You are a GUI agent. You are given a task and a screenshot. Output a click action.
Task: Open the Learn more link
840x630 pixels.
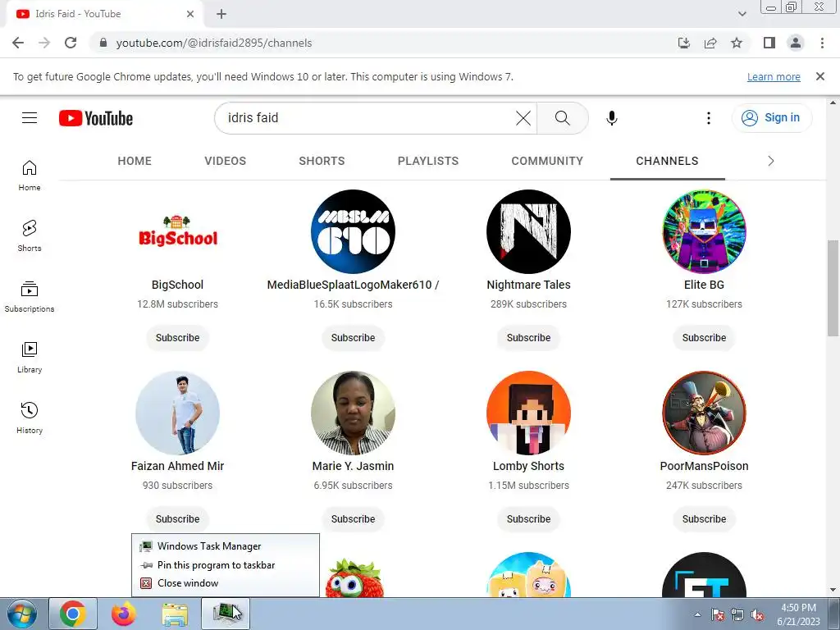tap(774, 76)
